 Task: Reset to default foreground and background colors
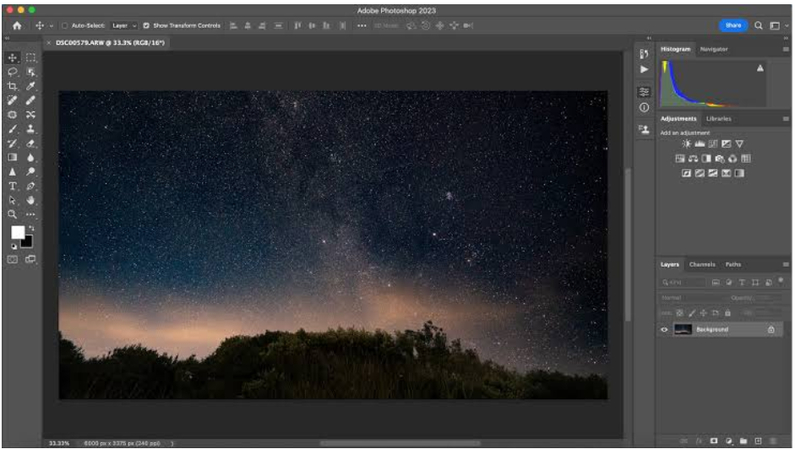(14, 246)
